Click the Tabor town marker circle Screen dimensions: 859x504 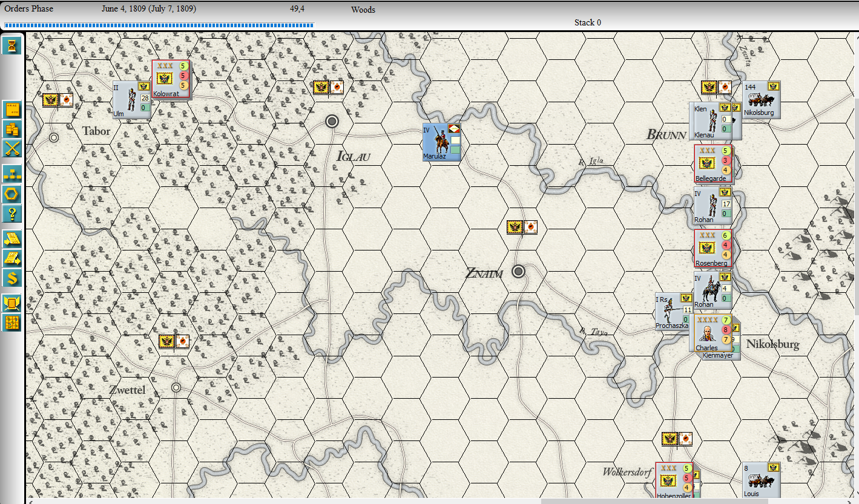tap(54, 138)
